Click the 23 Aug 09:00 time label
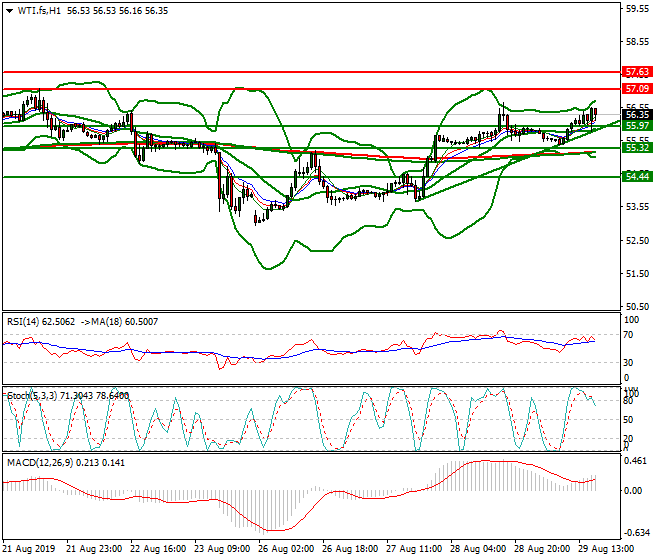 click(221, 549)
